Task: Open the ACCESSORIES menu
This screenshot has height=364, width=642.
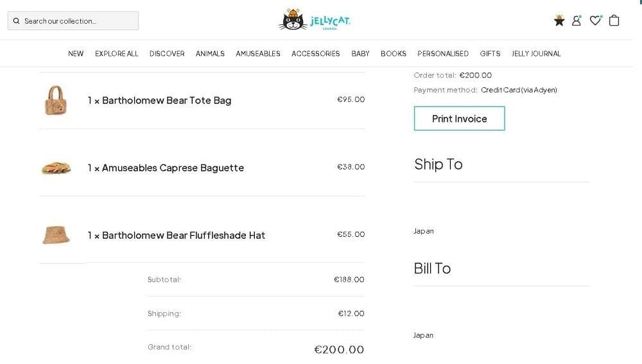Action: pos(316,54)
